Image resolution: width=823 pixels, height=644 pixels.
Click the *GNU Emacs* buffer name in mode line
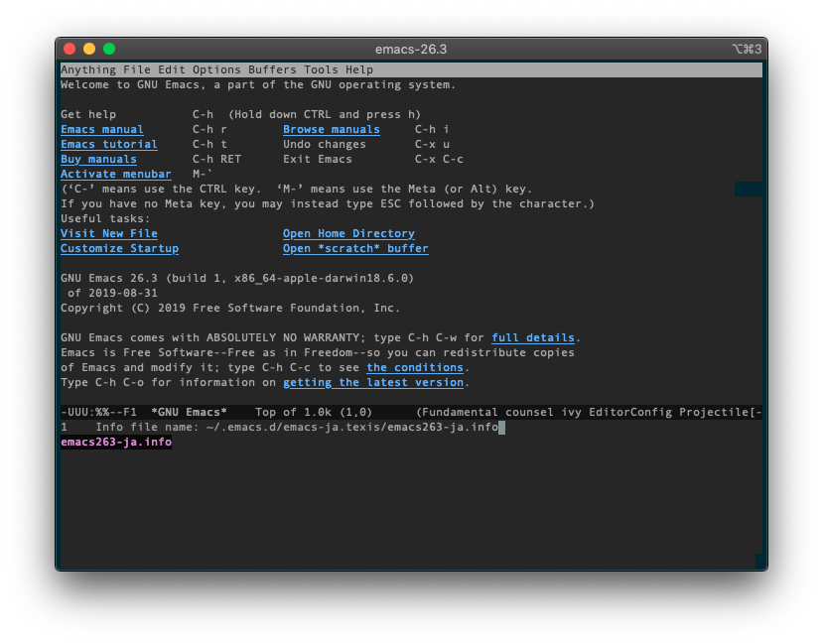tap(189, 412)
